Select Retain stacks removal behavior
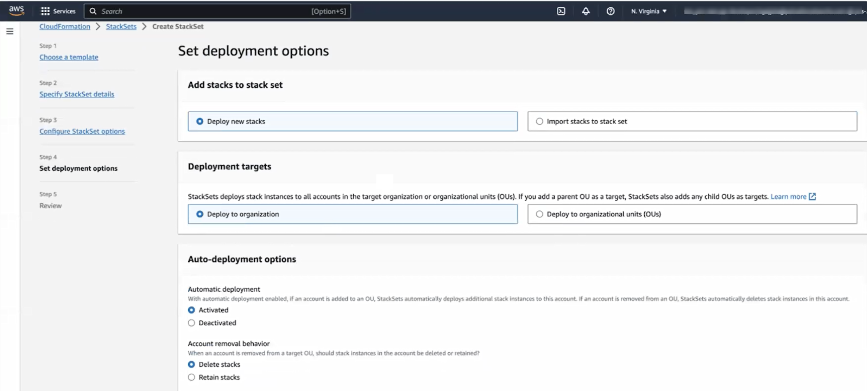The height and width of the screenshot is (391, 868). [x=191, y=377]
